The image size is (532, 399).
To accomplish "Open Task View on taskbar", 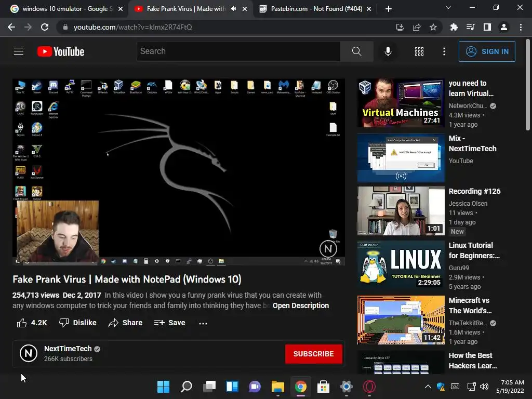I will (x=209, y=387).
